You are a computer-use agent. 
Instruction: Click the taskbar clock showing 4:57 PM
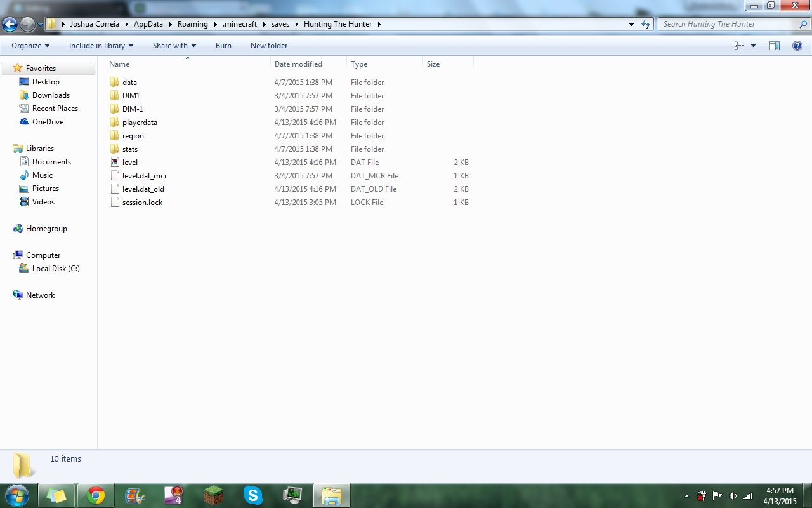point(780,496)
